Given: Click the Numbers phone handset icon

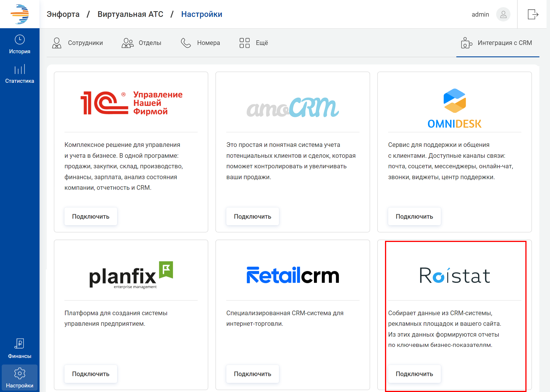Looking at the screenshot, I should [186, 43].
